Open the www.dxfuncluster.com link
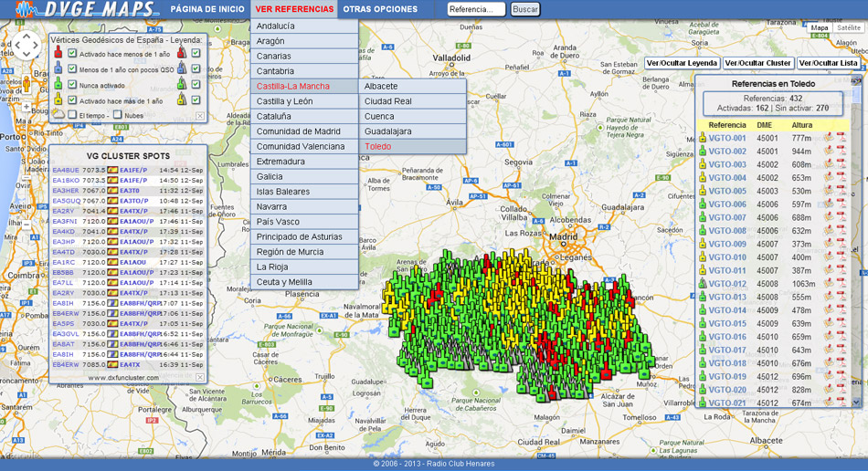The width and height of the screenshot is (868, 471). [123, 378]
